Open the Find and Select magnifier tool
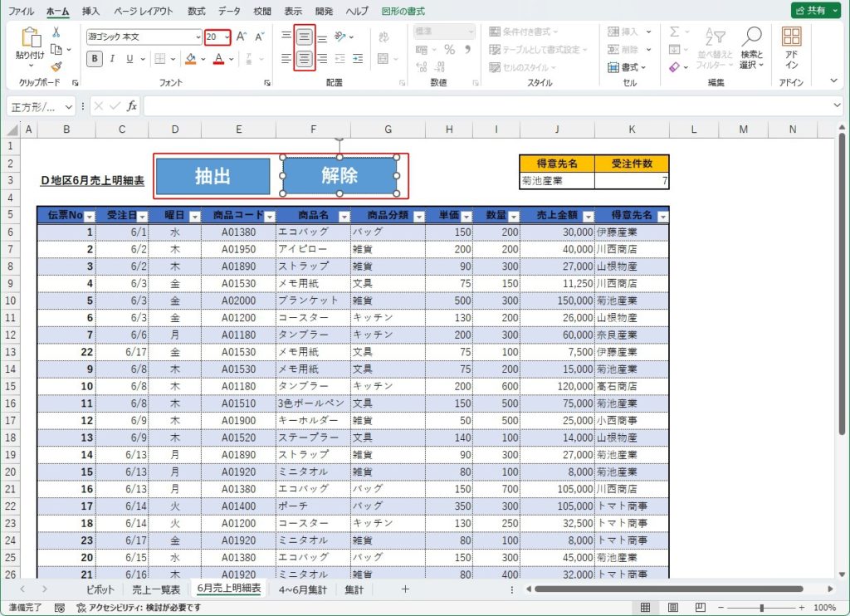The image size is (850, 616). [751, 47]
